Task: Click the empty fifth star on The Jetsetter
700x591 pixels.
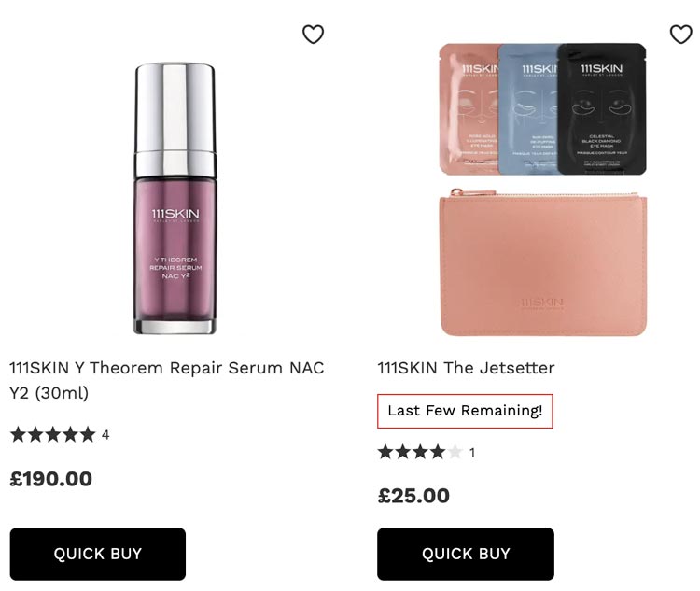Action: 455,452
